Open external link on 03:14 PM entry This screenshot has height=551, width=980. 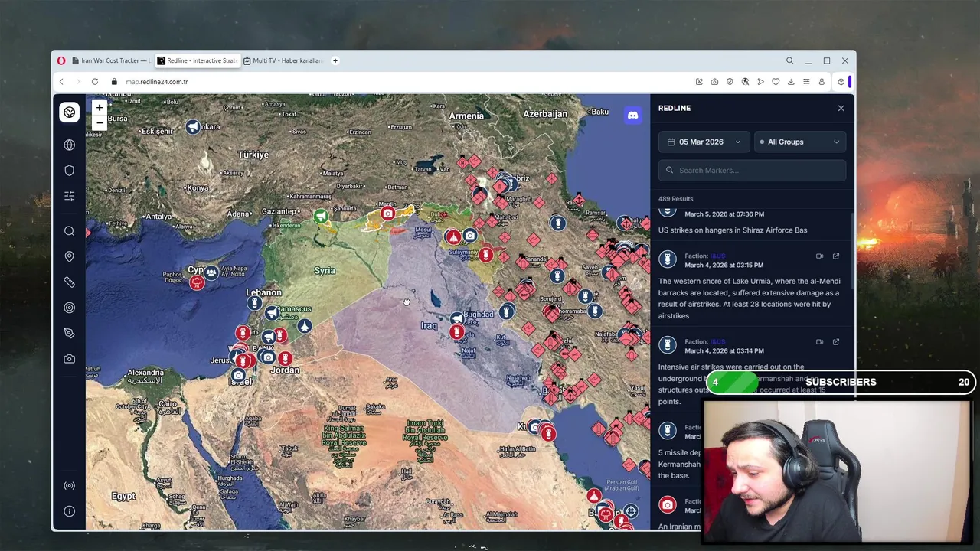pyautogui.click(x=836, y=342)
